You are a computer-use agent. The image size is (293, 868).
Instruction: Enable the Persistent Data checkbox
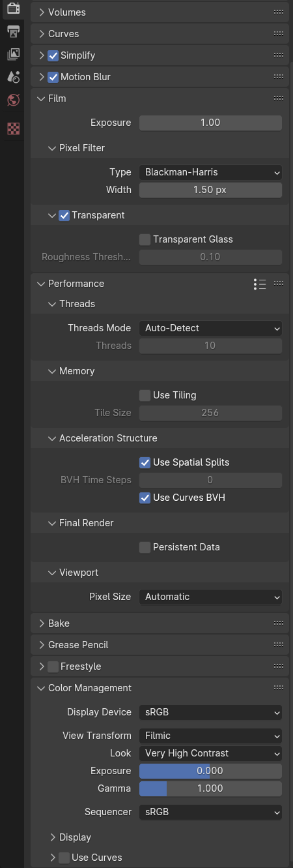click(145, 547)
